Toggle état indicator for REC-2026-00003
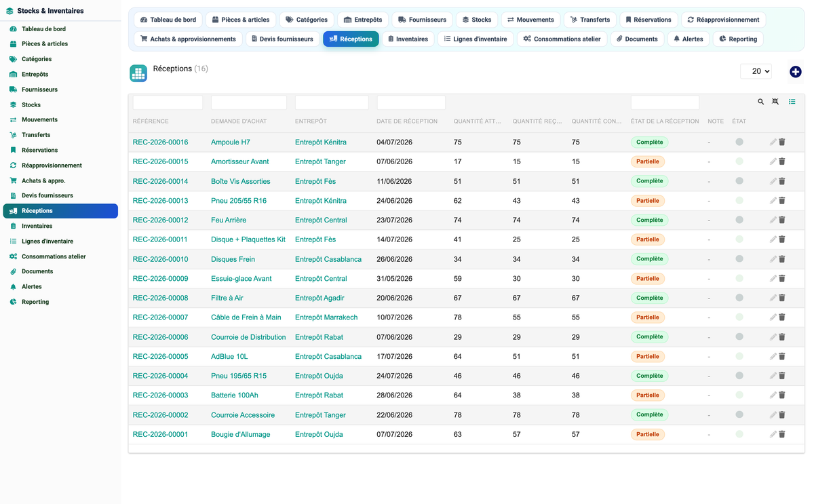This screenshot has width=814, height=504. pos(739,395)
